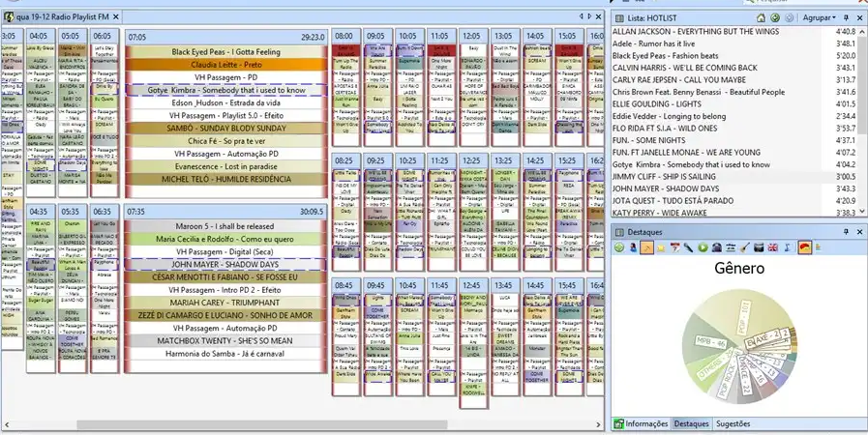This screenshot has width=868, height=435.
Task: Click the green refresh icon in HOTLIST header
Action: (x=775, y=17)
